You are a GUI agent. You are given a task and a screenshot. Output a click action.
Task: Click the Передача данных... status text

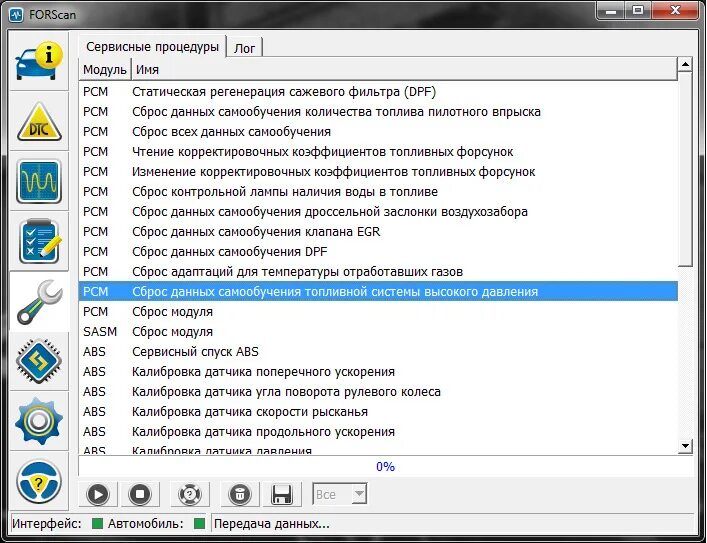point(271,524)
